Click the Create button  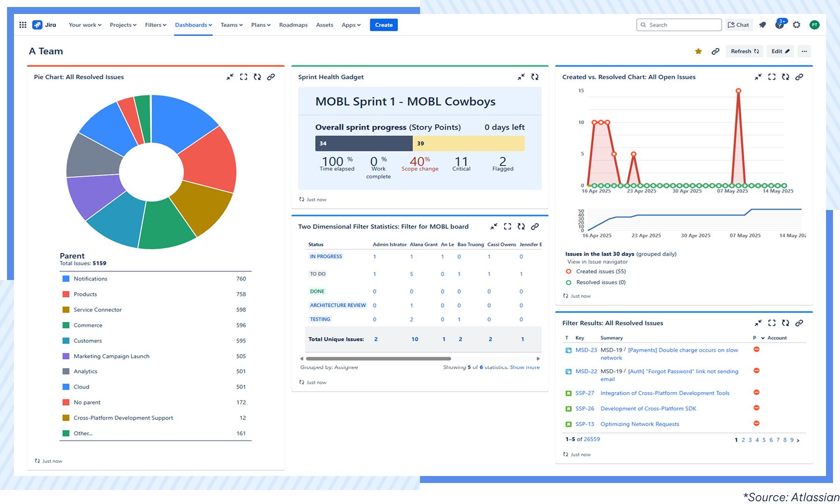pyautogui.click(x=384, y=25)
